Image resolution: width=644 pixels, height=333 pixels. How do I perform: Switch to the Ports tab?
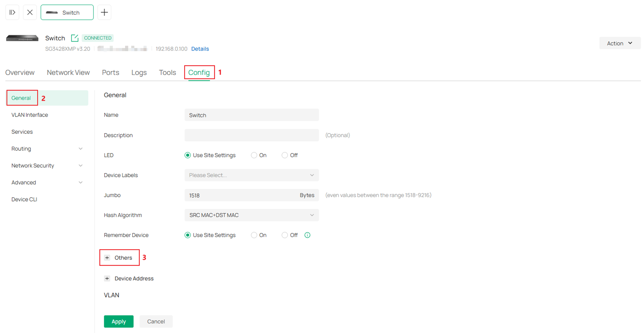pyautogui.click(x=110, y=72)
